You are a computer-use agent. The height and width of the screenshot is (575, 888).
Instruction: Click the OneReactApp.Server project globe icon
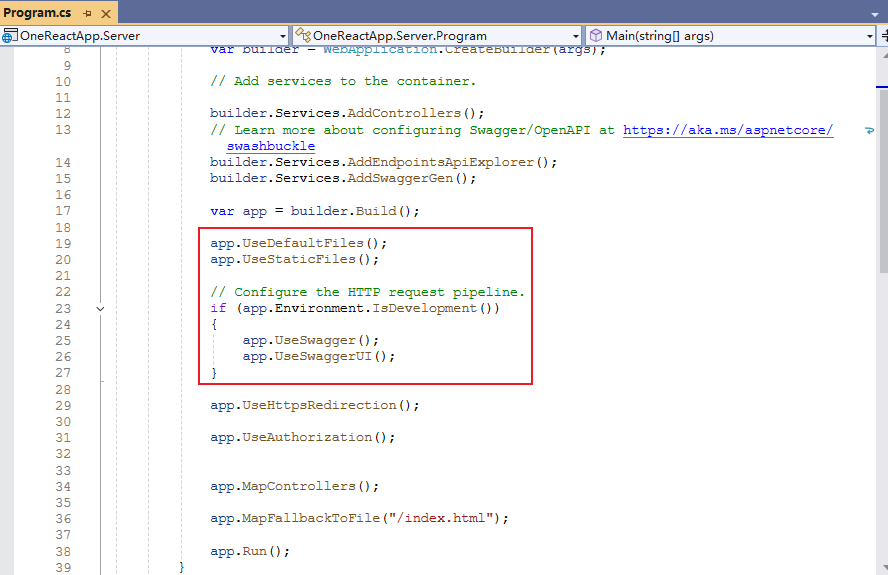pos(9,35)
